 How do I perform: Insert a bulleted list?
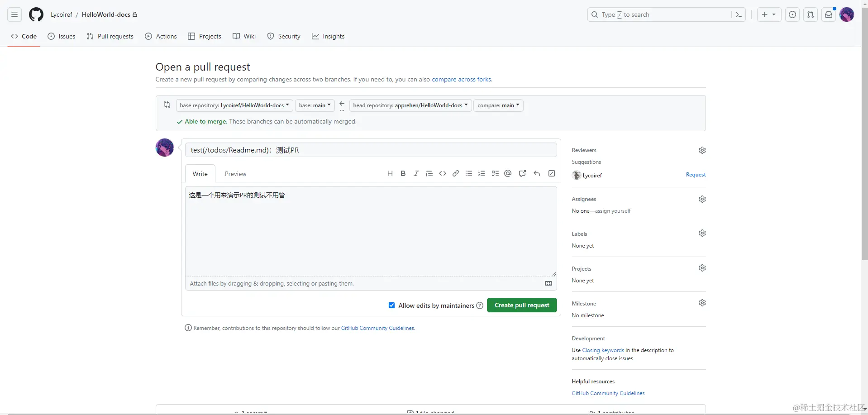pos(469,173)
